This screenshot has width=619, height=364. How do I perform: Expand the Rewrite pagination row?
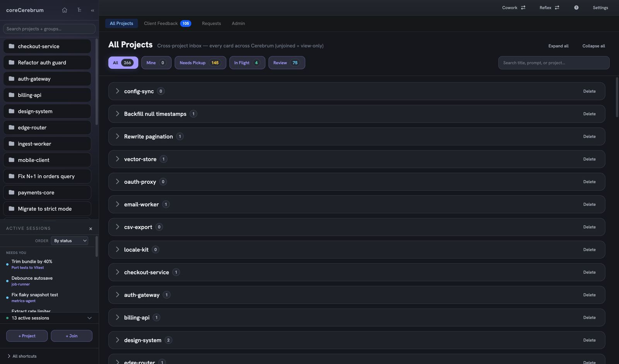117,136
